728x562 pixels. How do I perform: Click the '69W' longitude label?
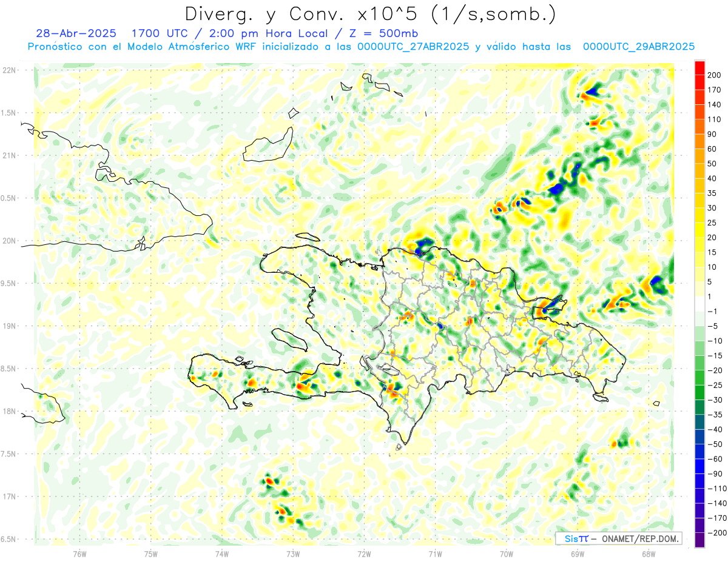578,554
